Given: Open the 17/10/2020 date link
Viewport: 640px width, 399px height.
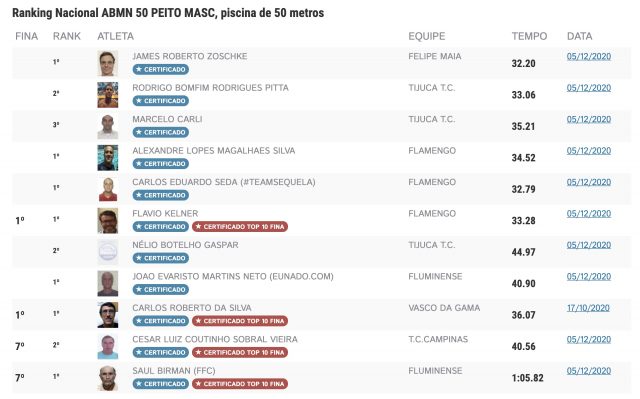Looking at the screenshot, I should coord(588,308).
